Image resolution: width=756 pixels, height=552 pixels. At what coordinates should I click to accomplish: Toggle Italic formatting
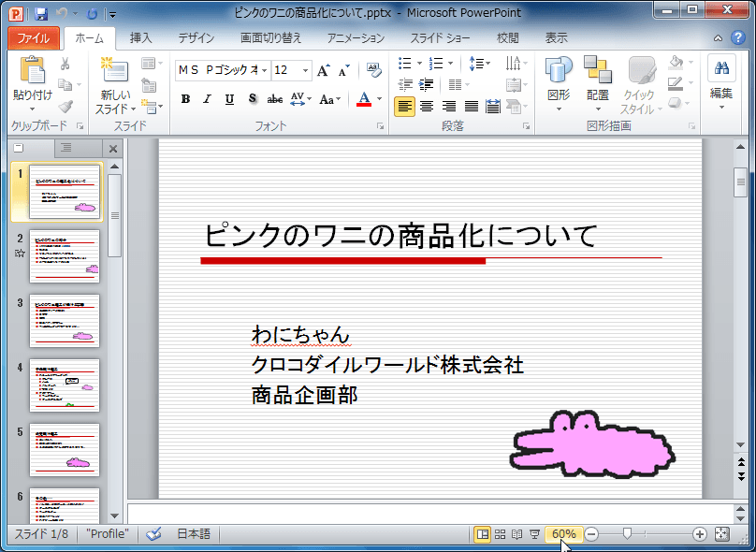click(208, 99)
